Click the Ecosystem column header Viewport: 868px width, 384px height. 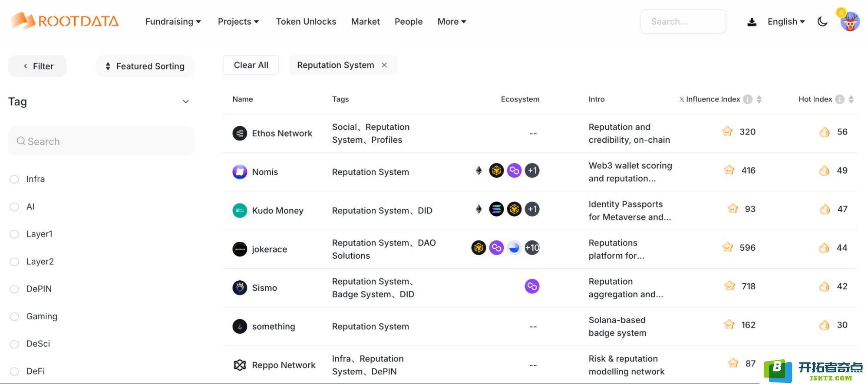click(x=520, y=99)
